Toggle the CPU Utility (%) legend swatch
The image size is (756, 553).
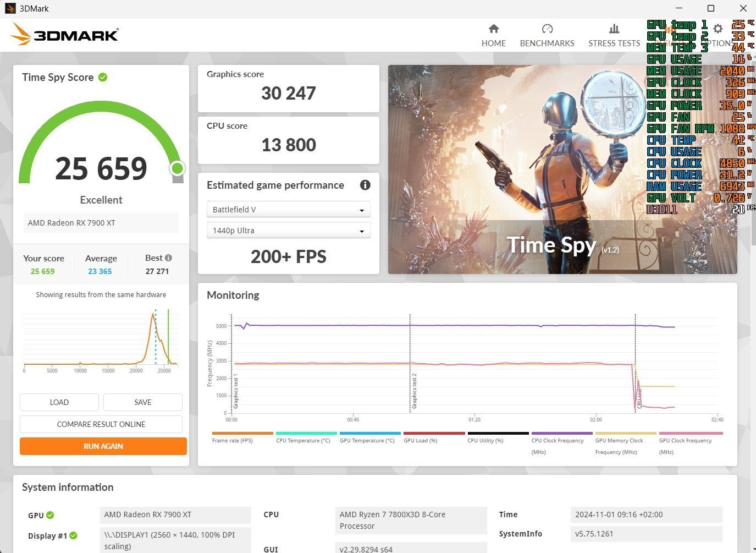pos(498,434)
